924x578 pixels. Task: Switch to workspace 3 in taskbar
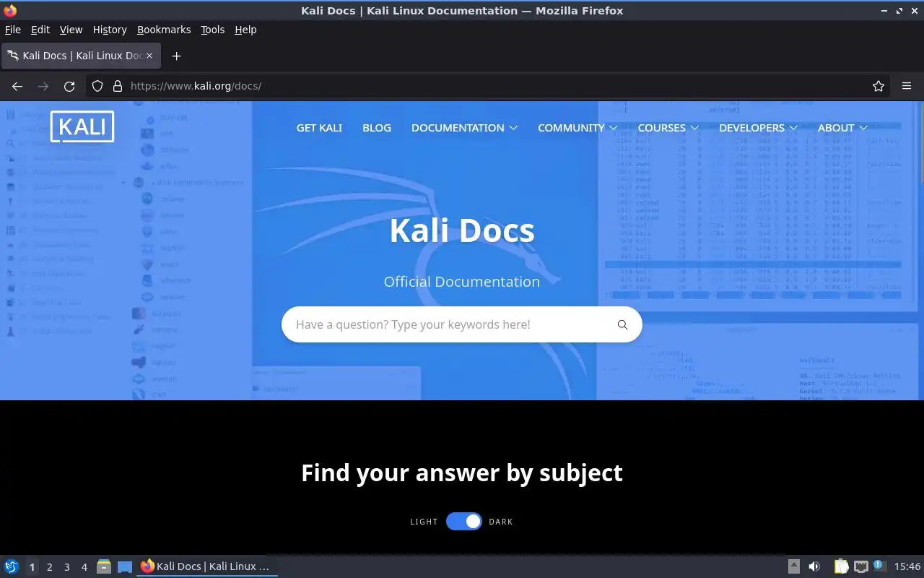coord(66,567)
